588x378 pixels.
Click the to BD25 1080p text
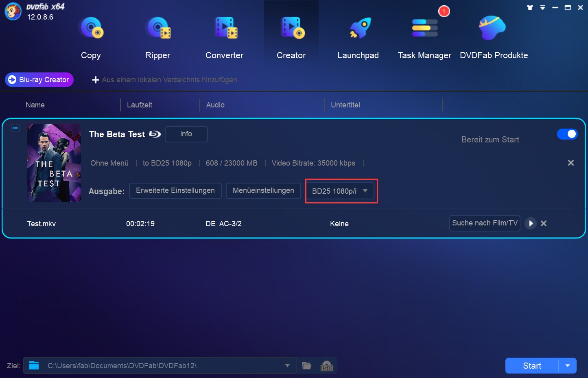pyautogui.click(x=167, y=163)
